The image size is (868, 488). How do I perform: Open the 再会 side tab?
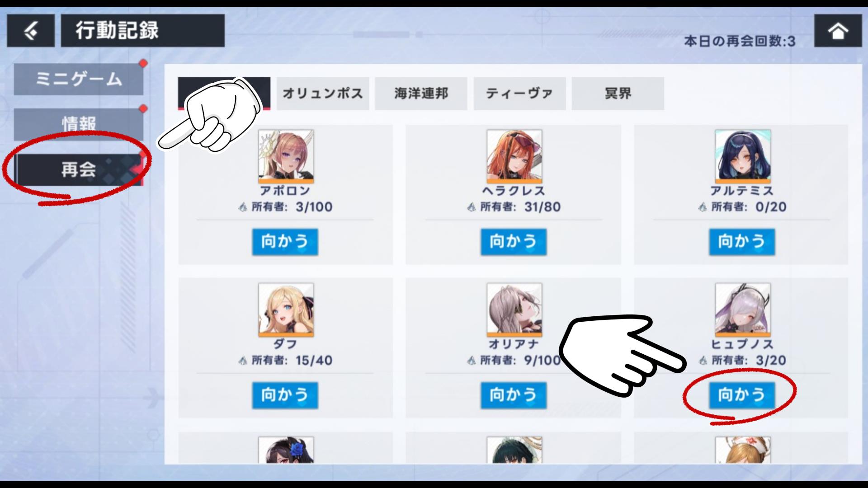pyautogui.click(x=79, y=169)
